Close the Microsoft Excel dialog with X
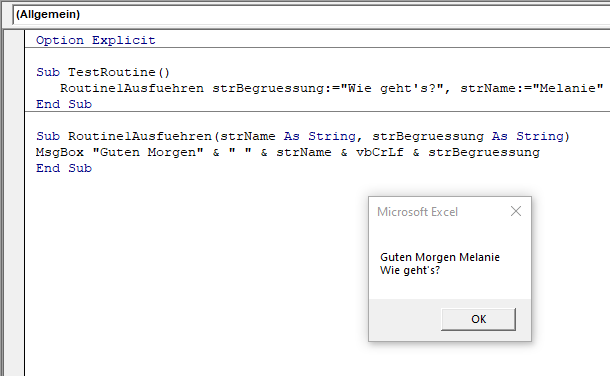The image size is (610, 376). pos(516,211)
